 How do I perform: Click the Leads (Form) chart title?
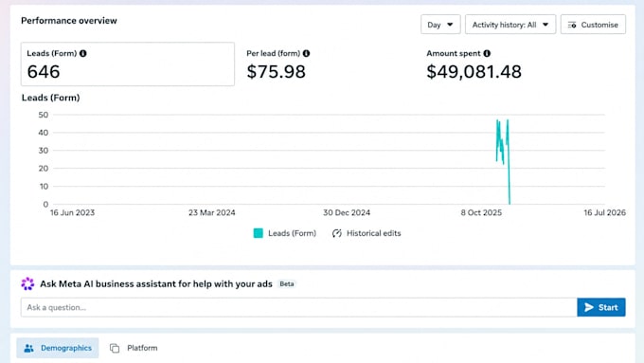[50, 98]
